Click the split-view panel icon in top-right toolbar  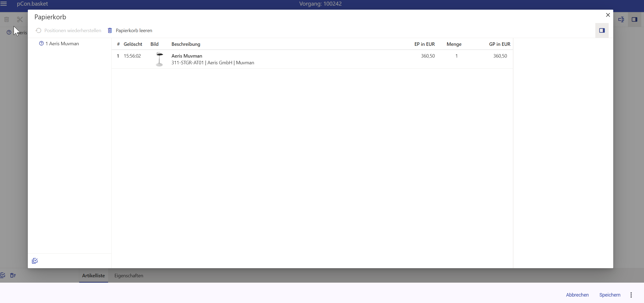(x=621, y=20)
